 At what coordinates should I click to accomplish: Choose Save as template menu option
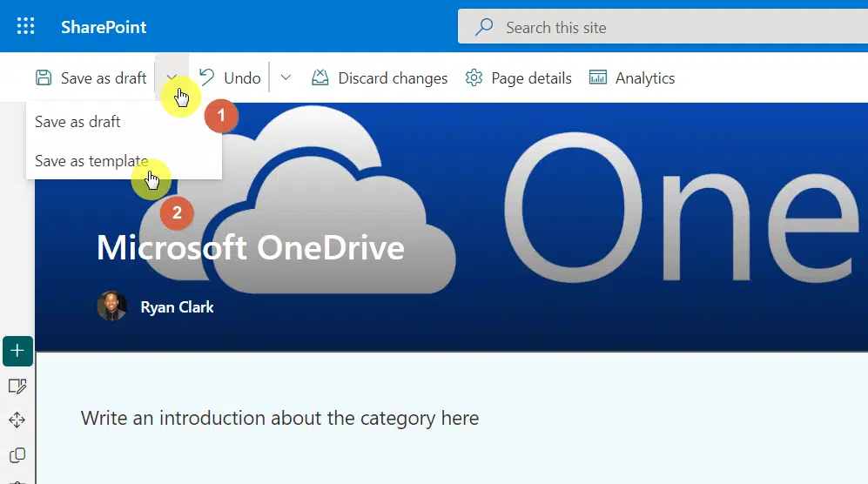(124, 161)
